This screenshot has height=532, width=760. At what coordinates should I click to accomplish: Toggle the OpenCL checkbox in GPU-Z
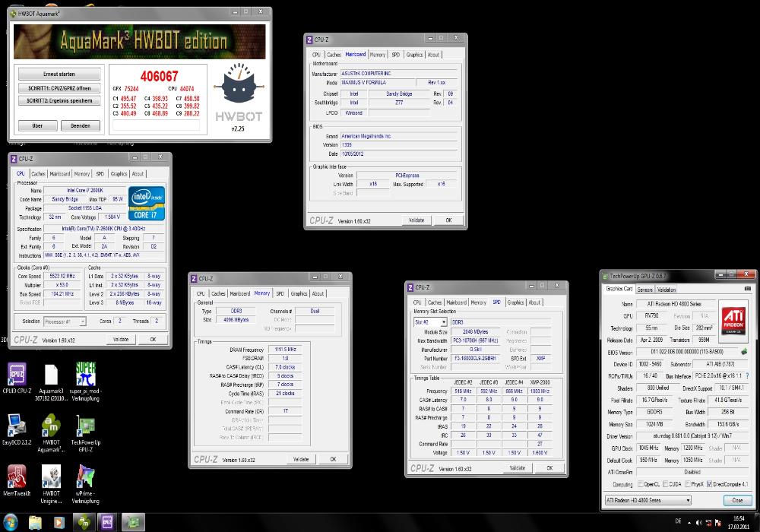pos(640,484)
